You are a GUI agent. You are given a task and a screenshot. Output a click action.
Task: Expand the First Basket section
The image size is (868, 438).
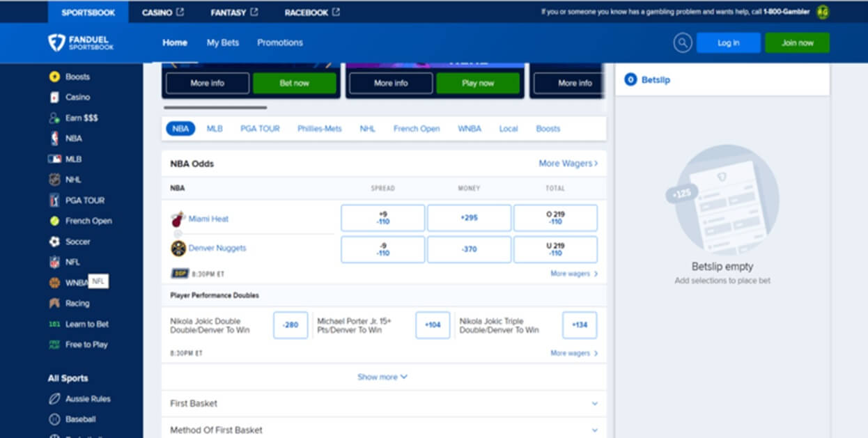pyautogui.click(x=384, y=403)
